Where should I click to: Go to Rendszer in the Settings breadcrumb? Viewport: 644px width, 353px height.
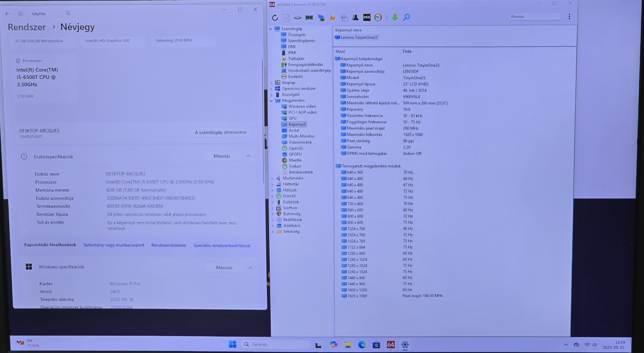pos(27,27)
